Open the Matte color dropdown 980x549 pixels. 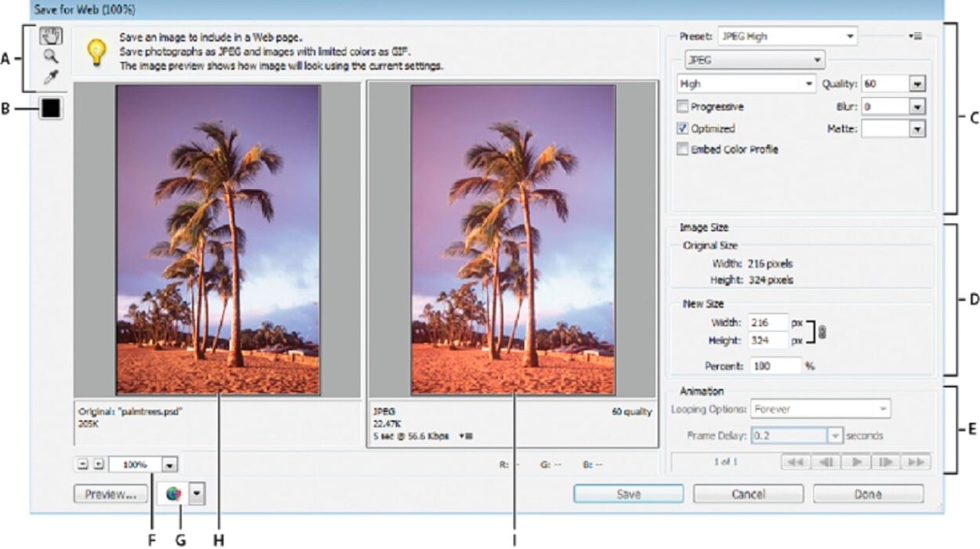(x=919, y=128)
